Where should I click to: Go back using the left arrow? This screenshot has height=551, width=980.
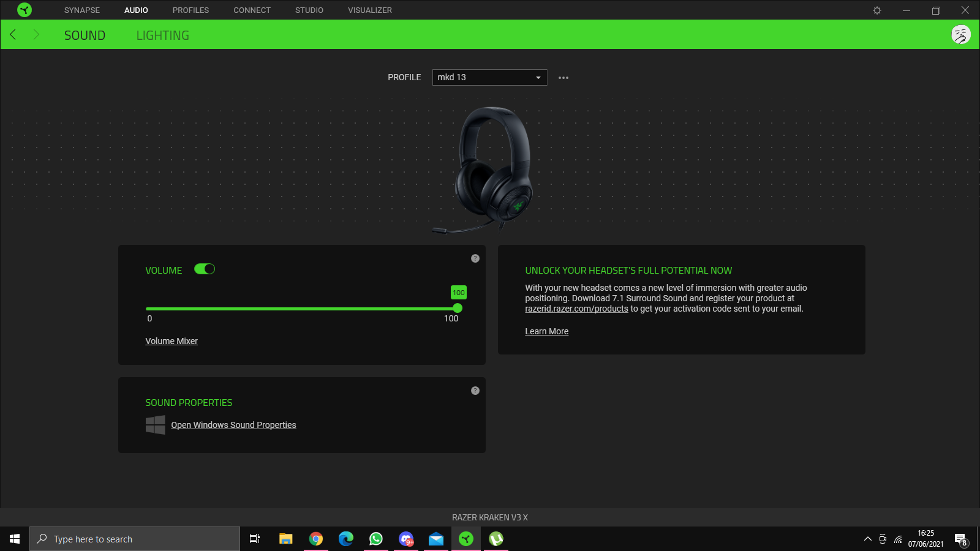coord(13,35)
